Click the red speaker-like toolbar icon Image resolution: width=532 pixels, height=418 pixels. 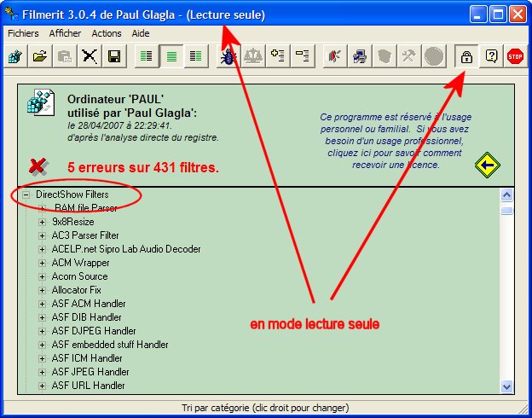tap(334, 56)
